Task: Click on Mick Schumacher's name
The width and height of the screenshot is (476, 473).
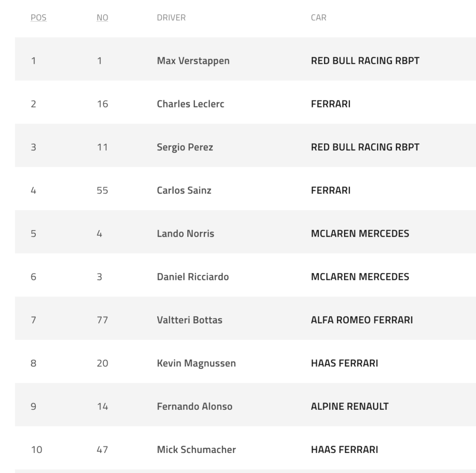Action: click(196, 450)
